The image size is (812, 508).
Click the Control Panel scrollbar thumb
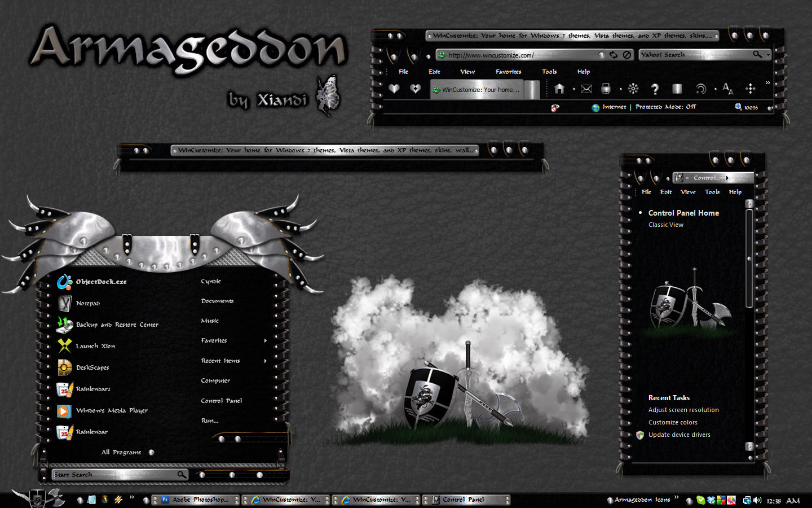(749, 259)
